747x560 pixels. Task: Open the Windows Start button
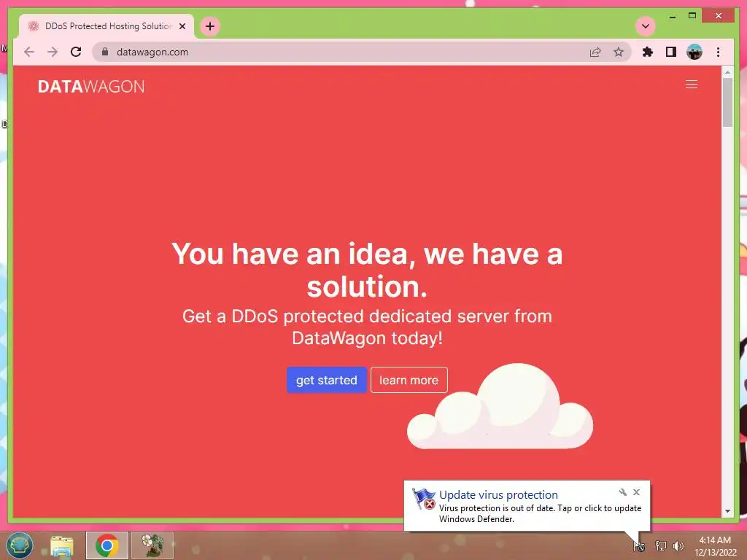[x=20, y=545]
